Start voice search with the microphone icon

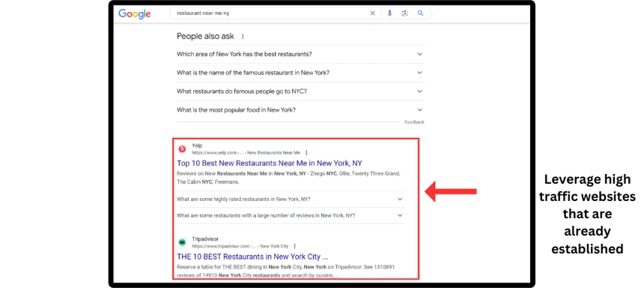[389, 13]
